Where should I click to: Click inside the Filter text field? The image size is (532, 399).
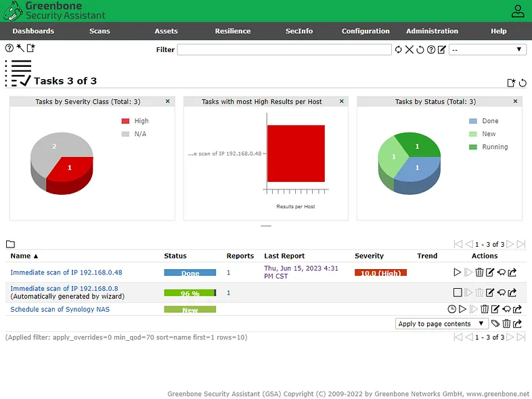pyautogui.click(x=284, y=49)
